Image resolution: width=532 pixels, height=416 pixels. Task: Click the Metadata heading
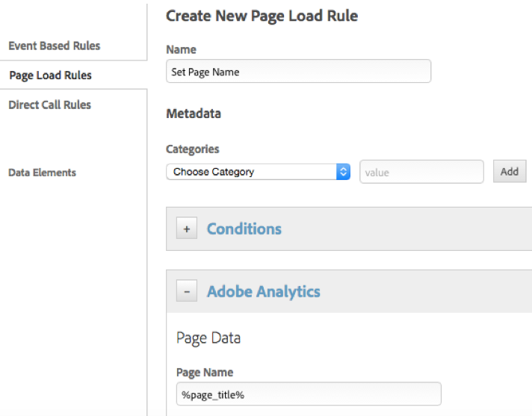[193, 114]
